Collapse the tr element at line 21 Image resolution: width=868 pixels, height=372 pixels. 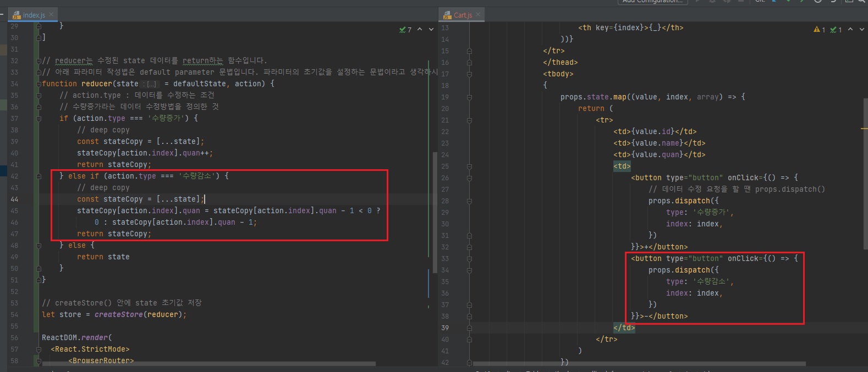point(469,120)
